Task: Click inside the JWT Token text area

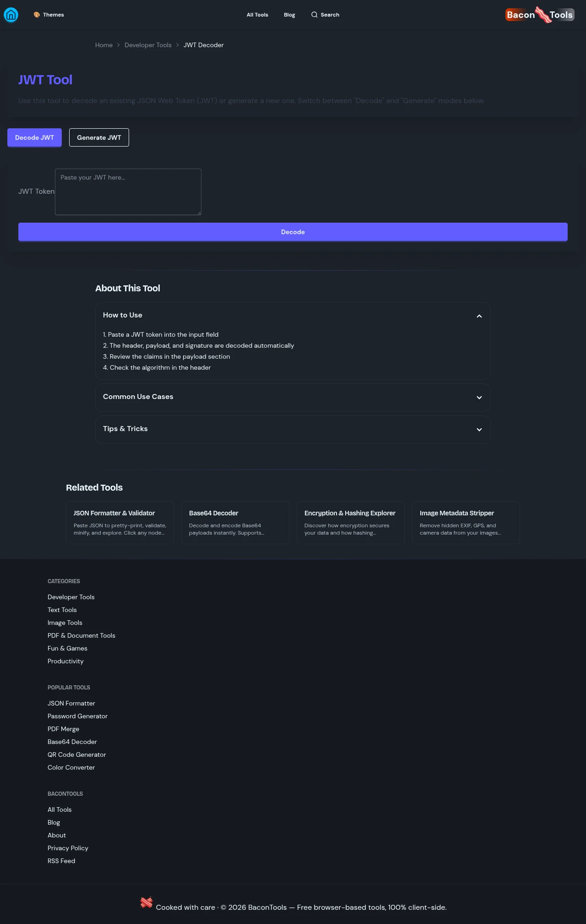Action: [128, 192]
